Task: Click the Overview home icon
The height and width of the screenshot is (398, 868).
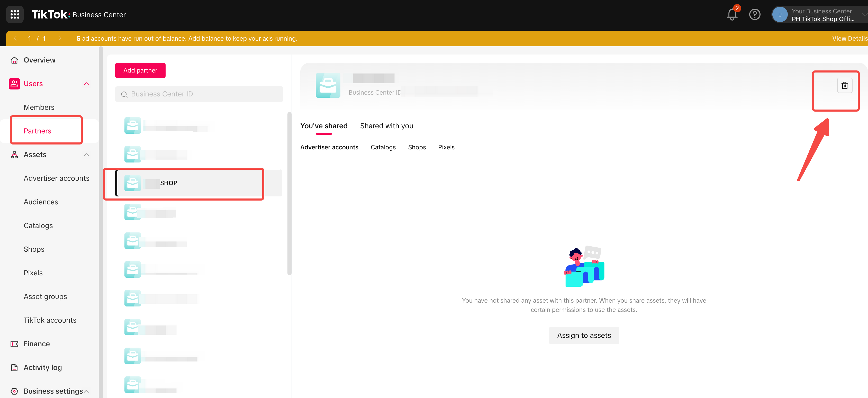Action: [14, 60]
